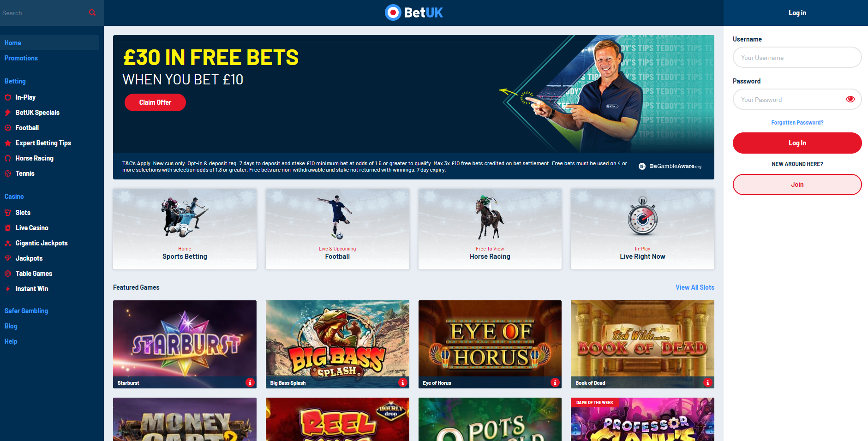Open the Promotions menu item

(x=21, y=58)
